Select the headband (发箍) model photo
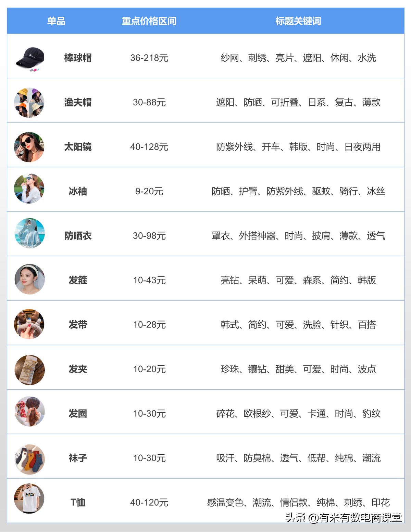Screen dimensions: 411x532 click(x=30, y=279)
